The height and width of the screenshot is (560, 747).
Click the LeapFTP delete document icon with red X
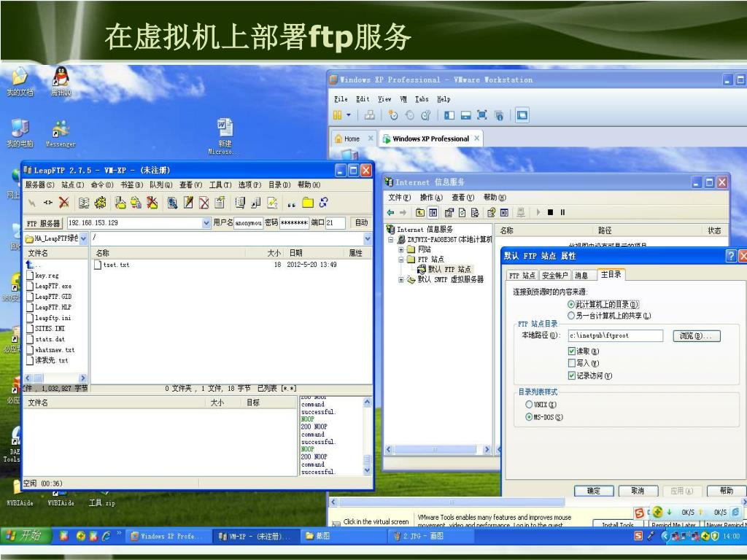tap(204, 203)
